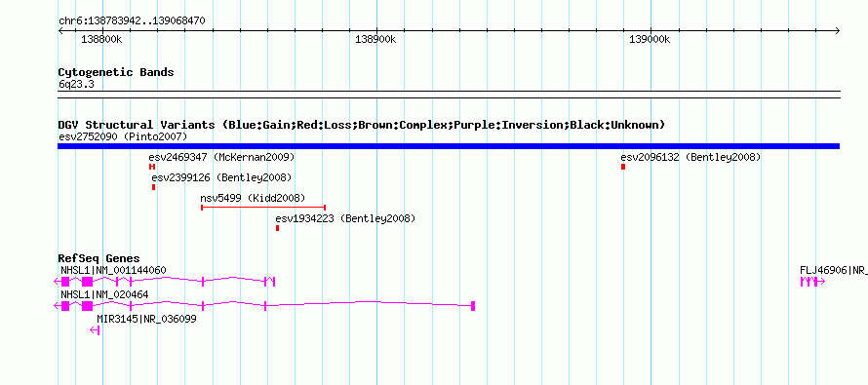This screenshot has height=385, width=868.
Task: Click the last exon of NHSL1 NM_020464
Action: 473,306
